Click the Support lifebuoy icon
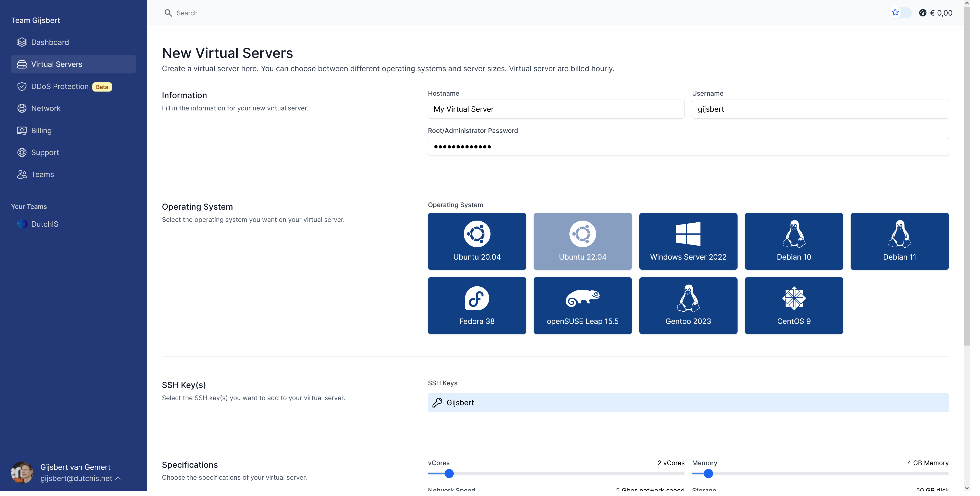980x496 pixels. pos(22,154)
